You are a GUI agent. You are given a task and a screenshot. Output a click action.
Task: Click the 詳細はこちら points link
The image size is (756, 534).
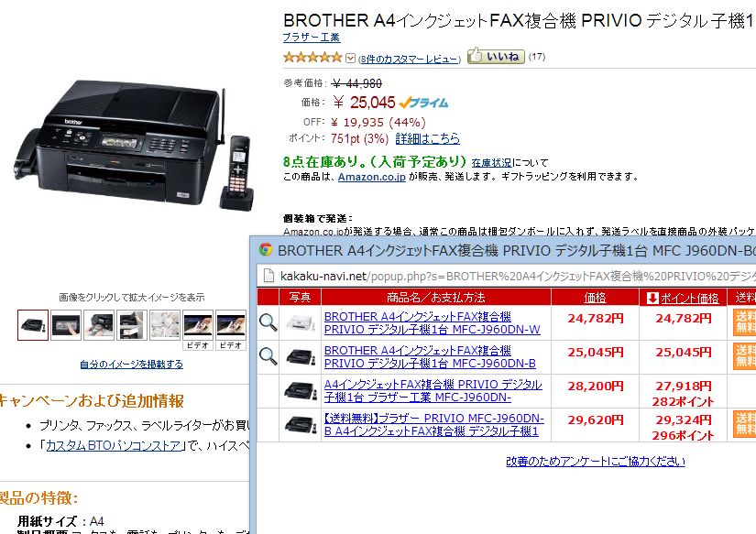(427, 139)
